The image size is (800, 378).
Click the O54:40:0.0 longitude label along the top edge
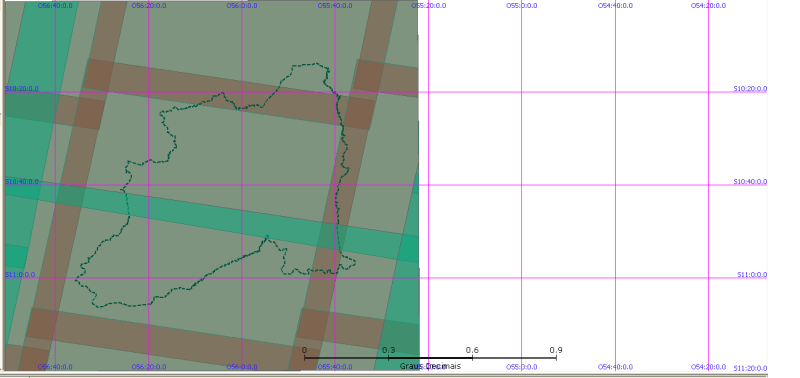point(615,6)
